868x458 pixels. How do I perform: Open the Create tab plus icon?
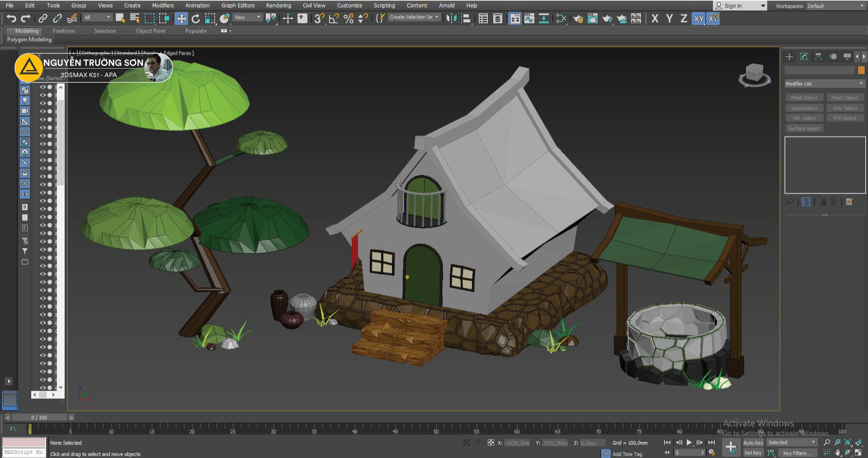(x=789, y=56)
